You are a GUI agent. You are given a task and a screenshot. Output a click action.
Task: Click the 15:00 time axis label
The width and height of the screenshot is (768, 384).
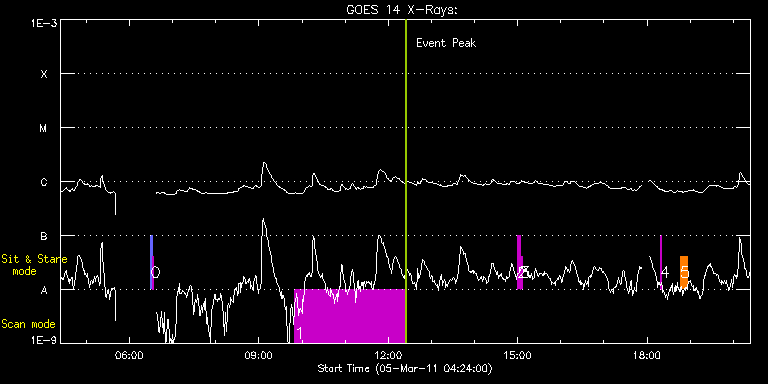pyautogui.click(x=518, y=354)
